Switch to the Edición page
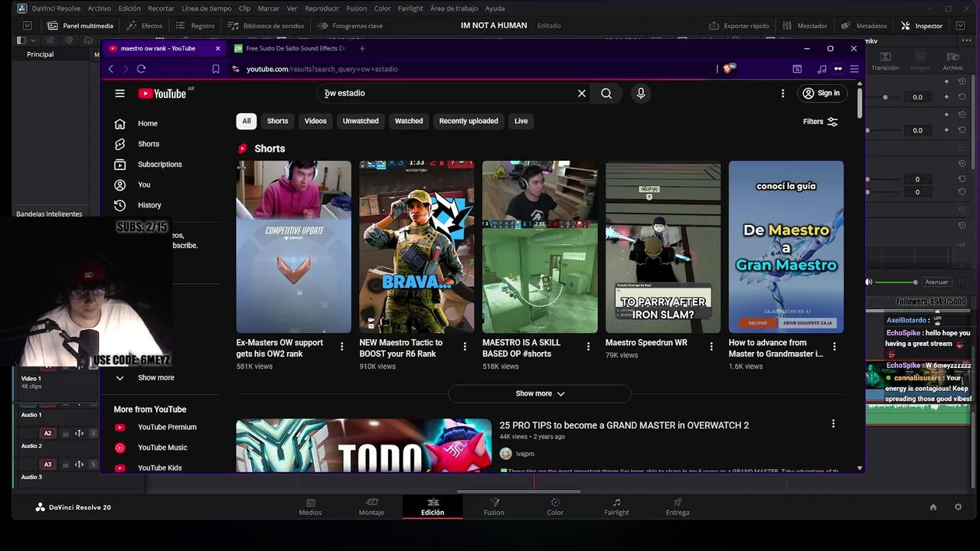 coord(433,507)
